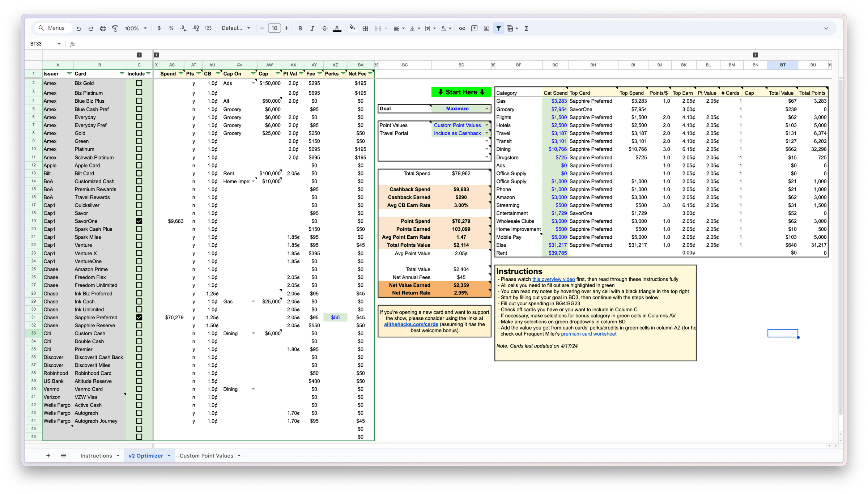Check the Include box for Apple Card

[x=139, y=165]
